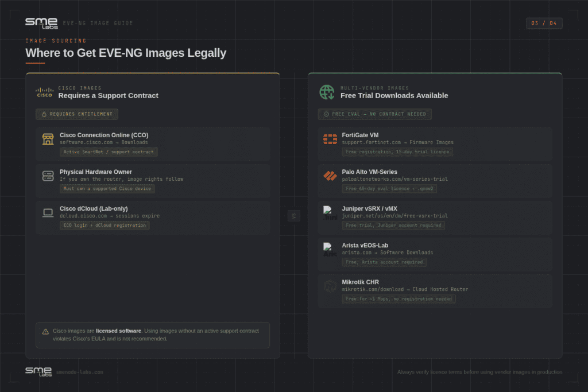Screen dimensions: 588x392
Task: Click the 'Active SmartNet / support contract' tag
Action: pyautogui.click(x=109, y=152)
